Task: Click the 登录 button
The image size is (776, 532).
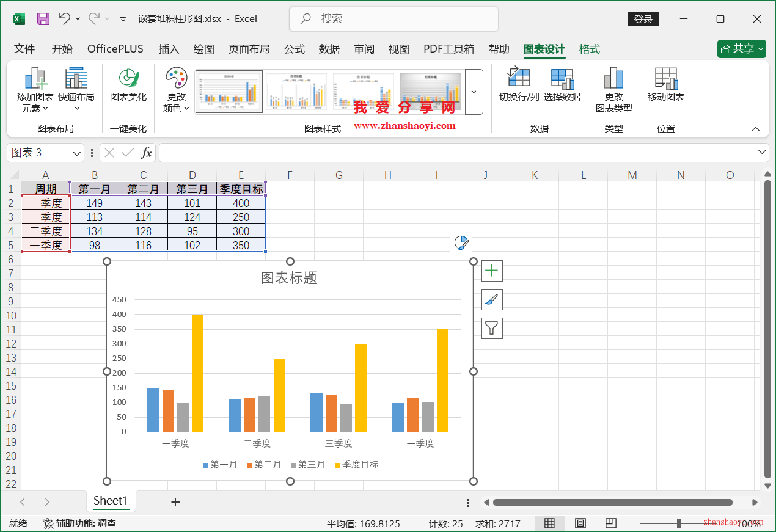Action: [643, 19]
